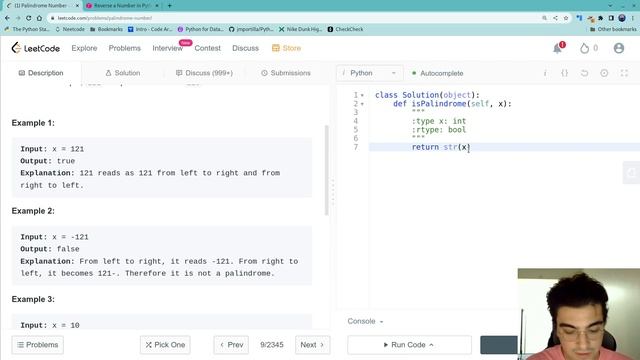Open the Nike Dunk bookmark
The width and height of the screenshot is (640, 360).
click(300, 29)
